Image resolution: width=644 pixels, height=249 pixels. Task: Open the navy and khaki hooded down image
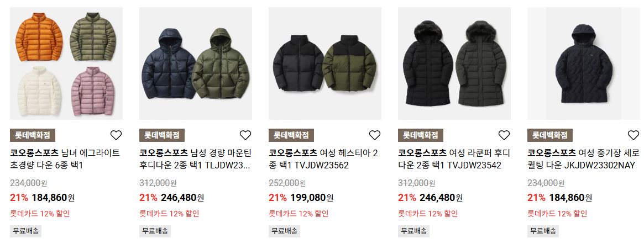tap(196, 63)
